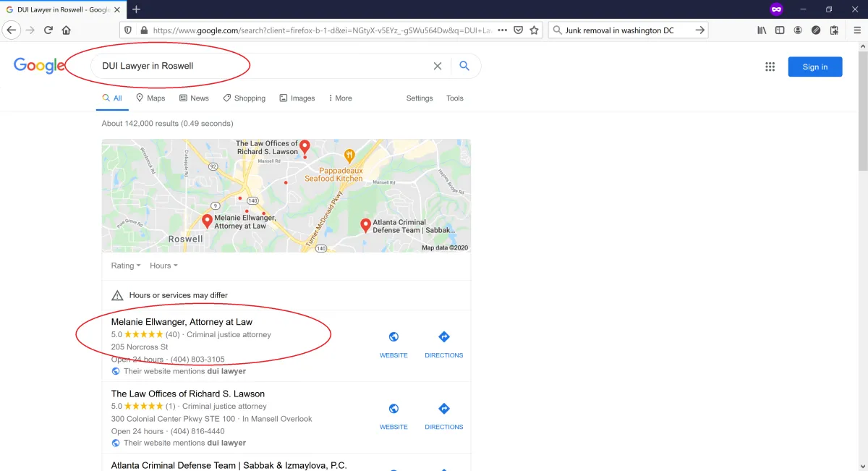This screenshot has width=868, height=471.
Task: Switch to the Shopping tab
Action: pos(244,98)
